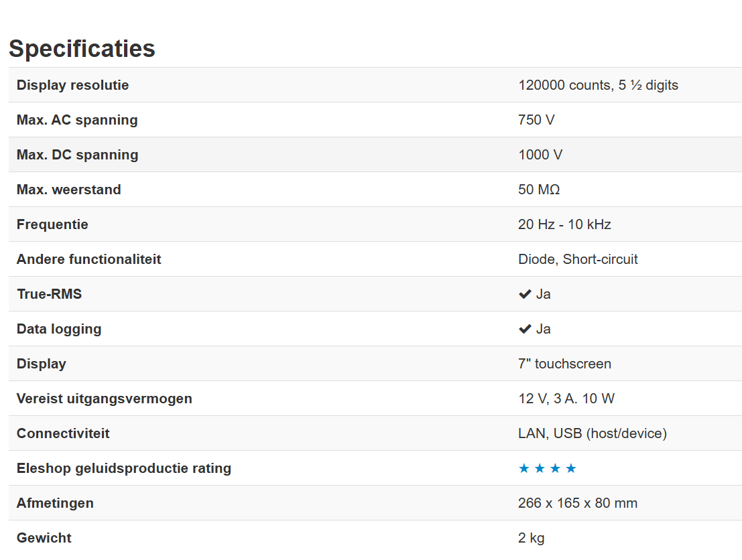Select the Vereist uitgangsvermogen label
742x560 pixels.
click(x=105, y=399)
